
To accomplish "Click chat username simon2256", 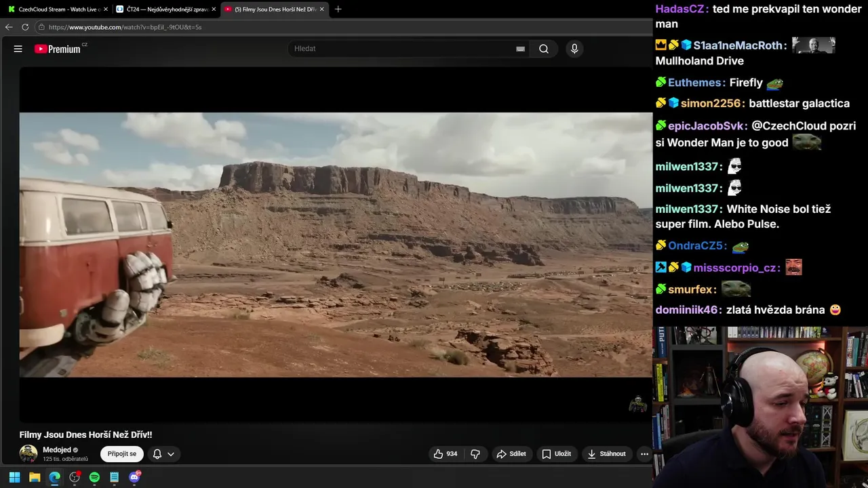I will pyautogui.click(x=711, y=104).
